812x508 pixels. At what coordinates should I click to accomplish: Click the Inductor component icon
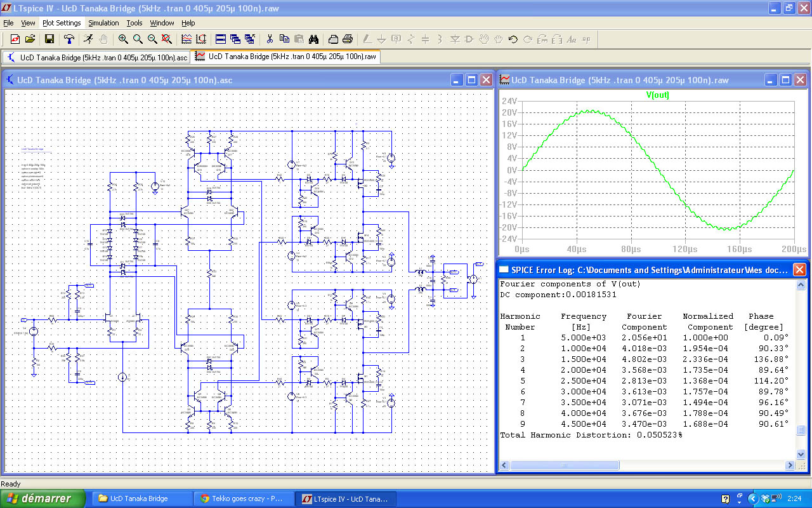pyautogui.click(x=440, y=39)
